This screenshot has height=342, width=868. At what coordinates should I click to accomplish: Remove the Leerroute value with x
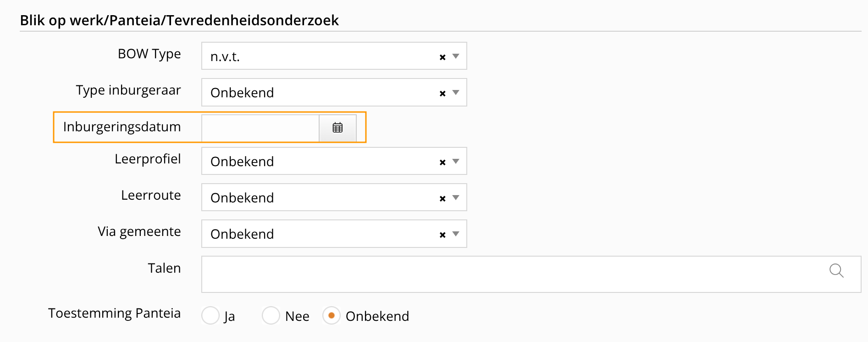[442, 198]
